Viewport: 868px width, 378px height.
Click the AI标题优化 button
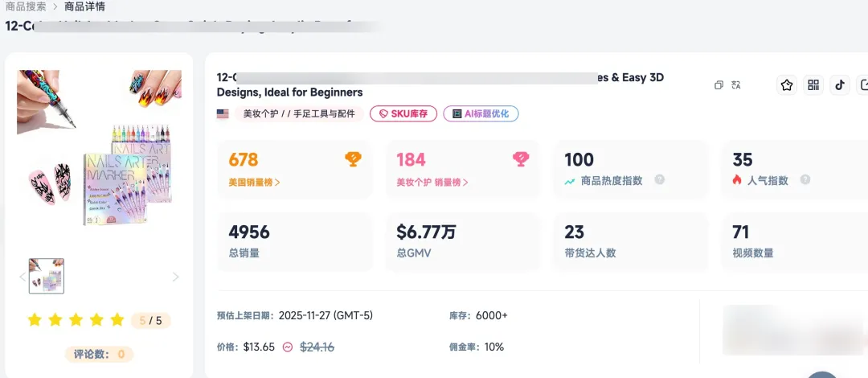point(481,114)
